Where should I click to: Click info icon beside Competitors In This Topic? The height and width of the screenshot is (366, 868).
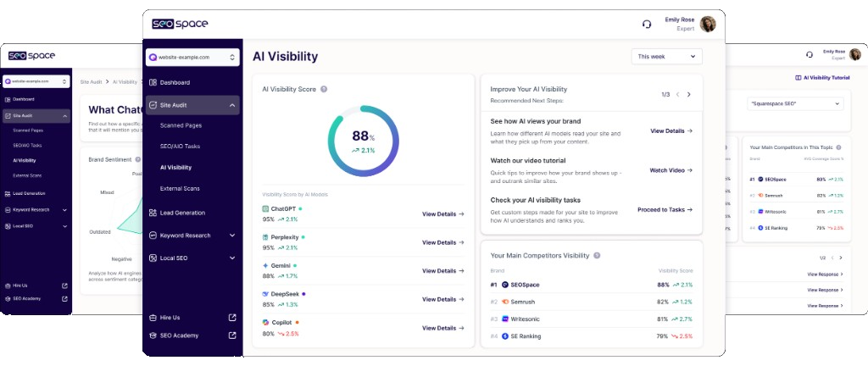838,147
